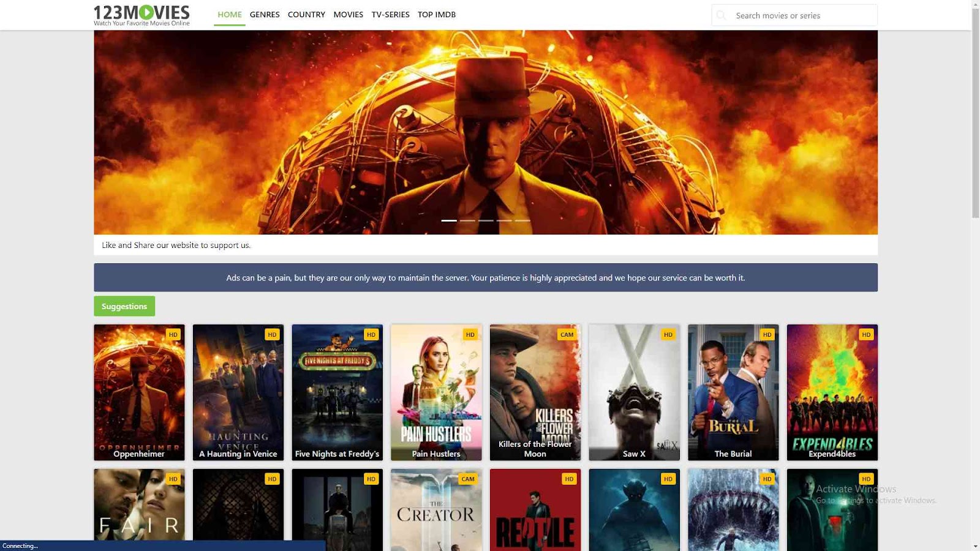Go to the Home page tab

tap(230, 15)
